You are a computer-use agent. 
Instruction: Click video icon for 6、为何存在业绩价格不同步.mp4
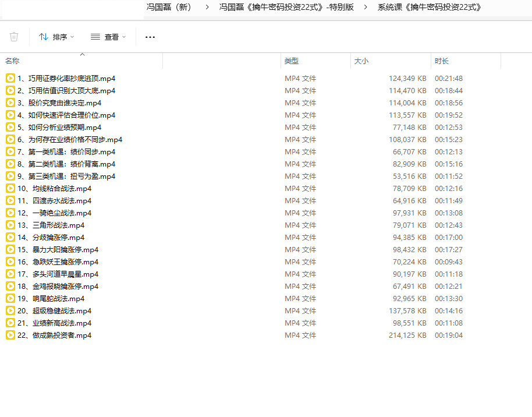point(10,140)
